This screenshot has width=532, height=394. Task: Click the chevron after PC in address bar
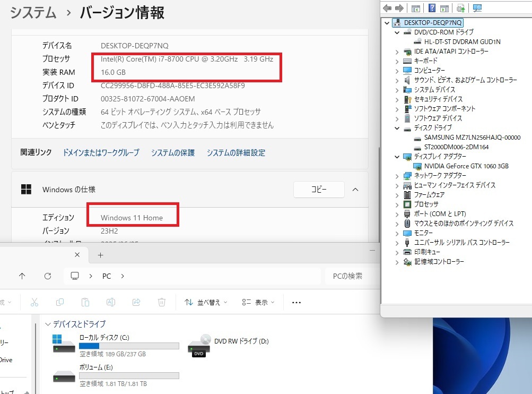[123, 276]
